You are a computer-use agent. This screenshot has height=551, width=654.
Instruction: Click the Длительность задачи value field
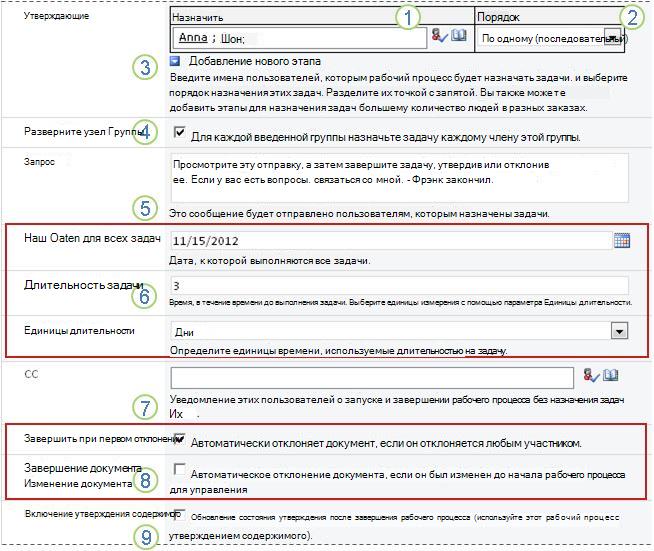pyautogui.click(x=400, y=286)
